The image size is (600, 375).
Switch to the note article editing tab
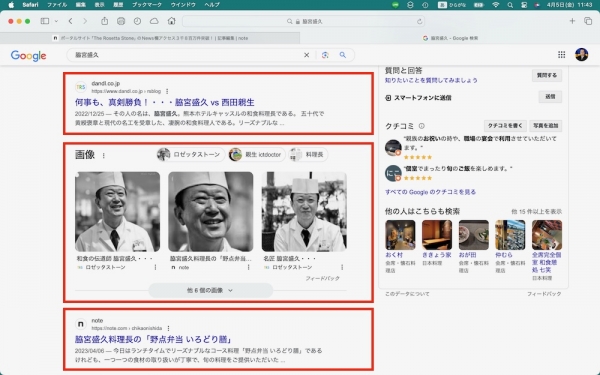(150, 38)
